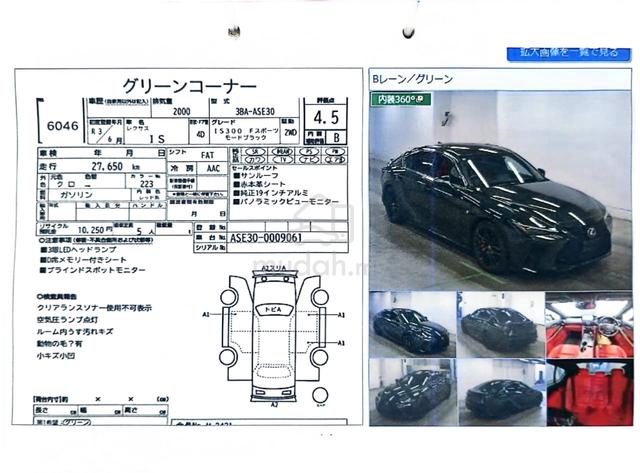Click fuel type ガソリン
Image resolution: width=640 pixels, height=473 pixels.
[x=76, y=195]
